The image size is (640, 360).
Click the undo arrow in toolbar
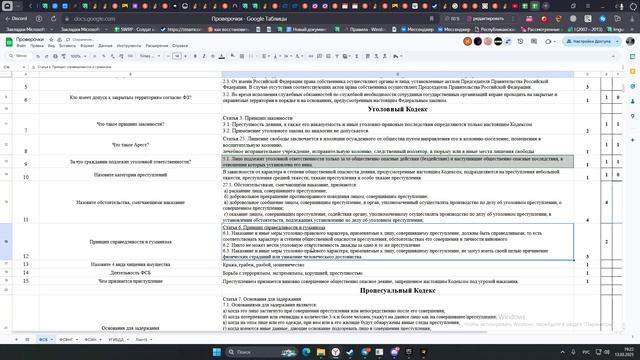38,56
